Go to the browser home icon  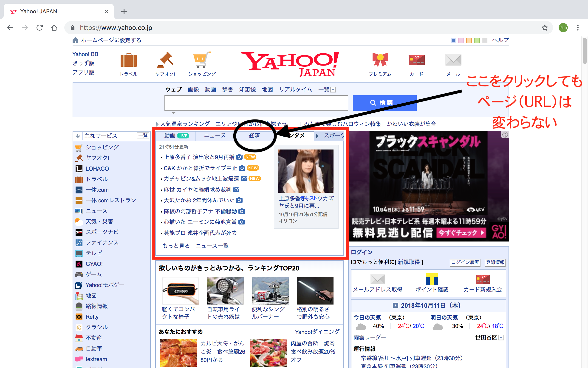pos(54,28)
